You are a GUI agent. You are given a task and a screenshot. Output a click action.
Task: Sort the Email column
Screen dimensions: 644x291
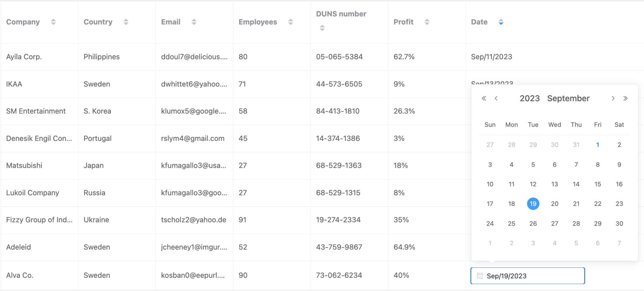click(x=194, y=22)
